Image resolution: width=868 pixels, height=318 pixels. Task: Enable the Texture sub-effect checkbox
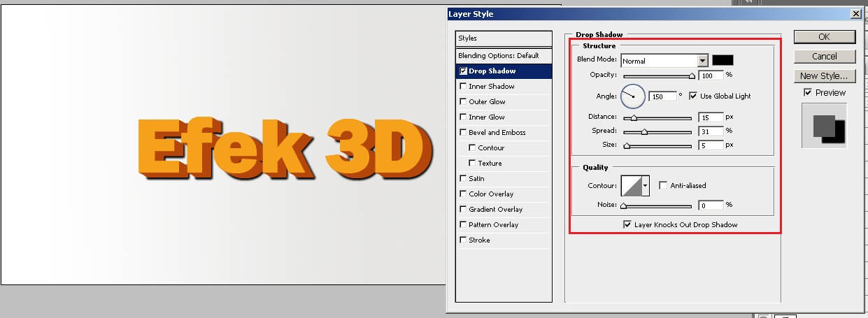click(x=473, y=164)
